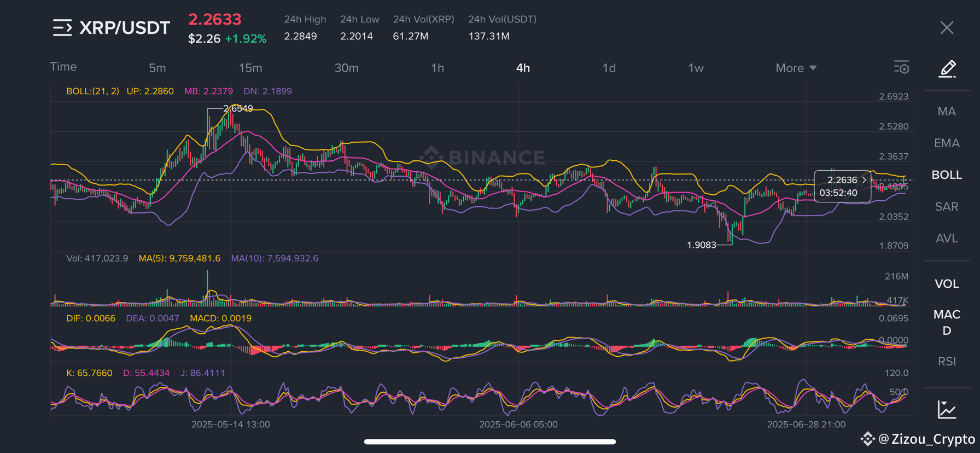This screenshot has width=980, height=453.
Task: Select the Time chart view
Action: (x=63, y=67)
